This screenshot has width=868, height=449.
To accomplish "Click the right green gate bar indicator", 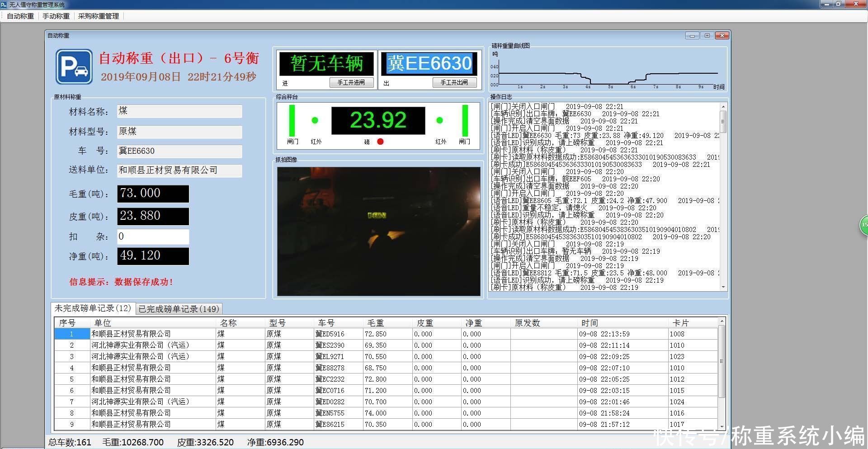I will [x=465, y=120].
